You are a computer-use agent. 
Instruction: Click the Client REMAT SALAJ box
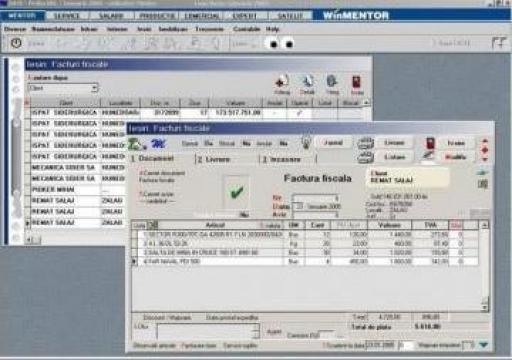click(x=407, y=177)
